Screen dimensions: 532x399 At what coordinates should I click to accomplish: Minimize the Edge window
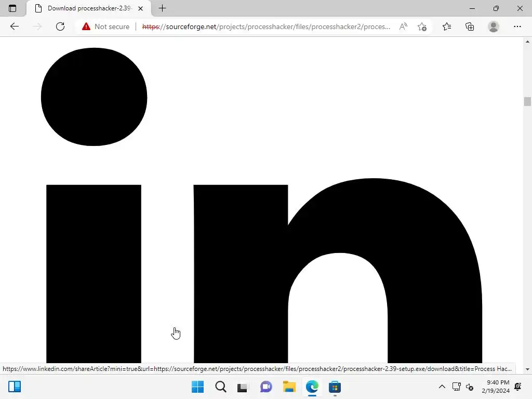(472, 8)
